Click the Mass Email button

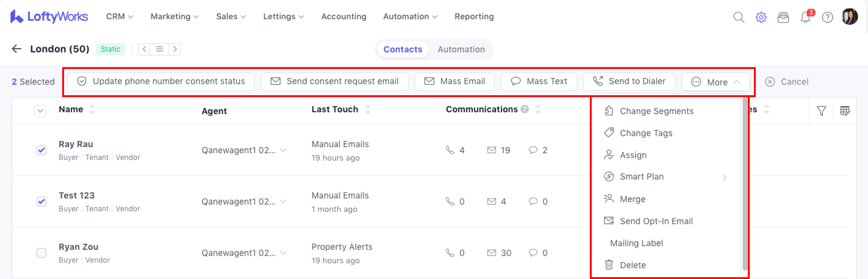[454, 81]
